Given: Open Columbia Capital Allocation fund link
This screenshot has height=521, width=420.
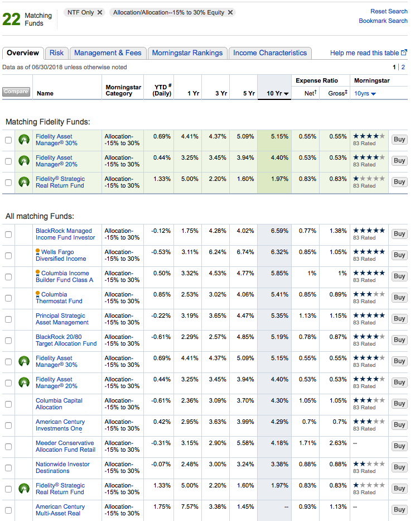Looking at the screenshot, I should point(59,404).
